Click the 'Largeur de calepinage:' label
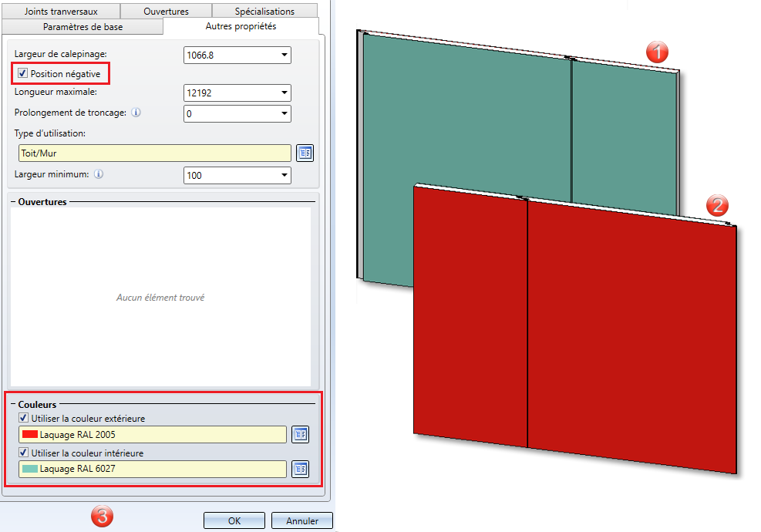This screenshot has height=532, width=761. coord(61,54)
